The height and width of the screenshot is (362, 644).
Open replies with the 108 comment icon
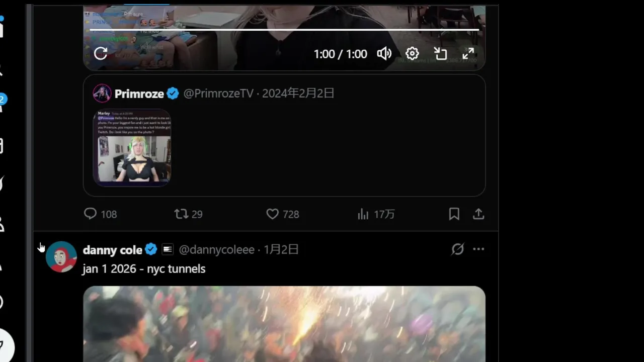coord(100,214)
